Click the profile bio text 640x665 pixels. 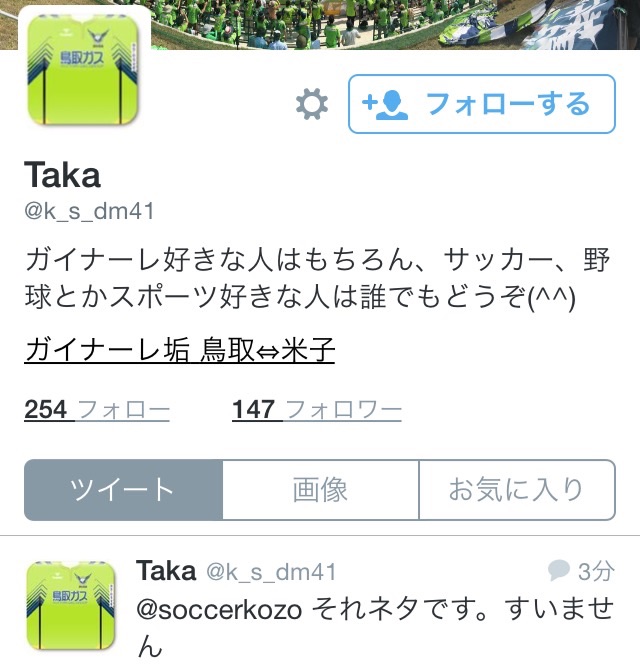coord(317,278)
